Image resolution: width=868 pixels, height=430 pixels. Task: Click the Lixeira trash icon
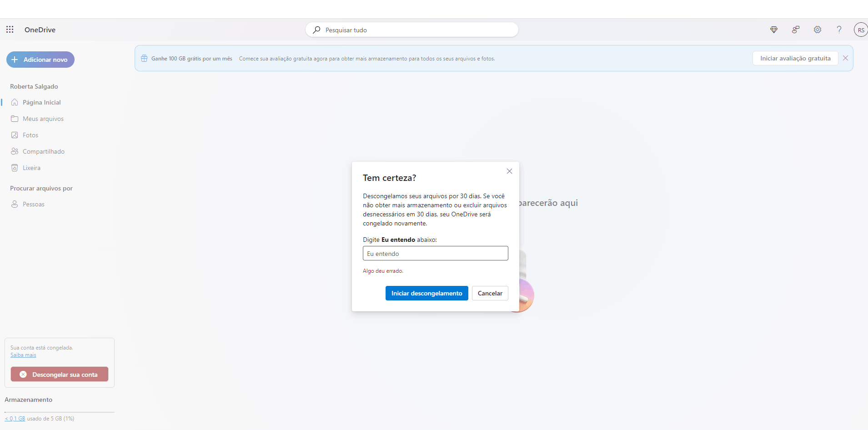(x=15, y=168)
